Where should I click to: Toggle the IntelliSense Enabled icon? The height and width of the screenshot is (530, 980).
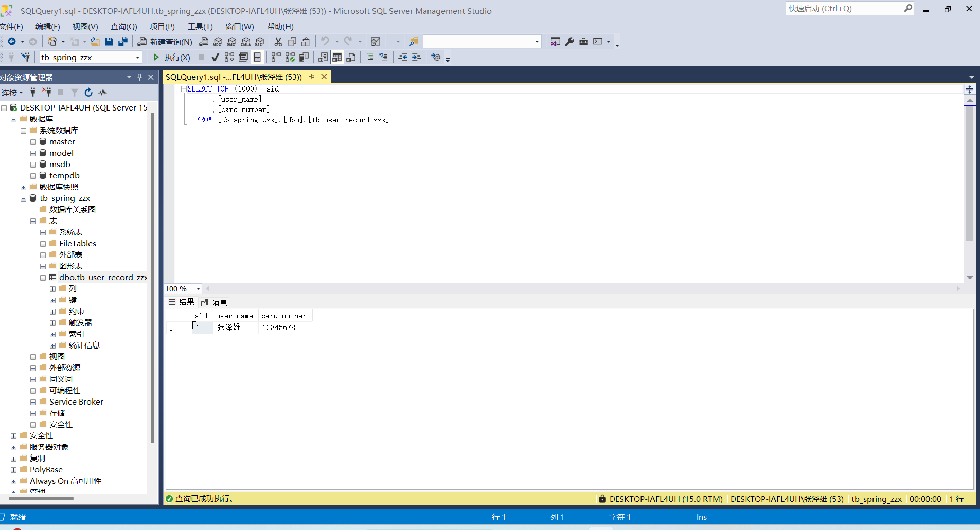tap(257, 57)
